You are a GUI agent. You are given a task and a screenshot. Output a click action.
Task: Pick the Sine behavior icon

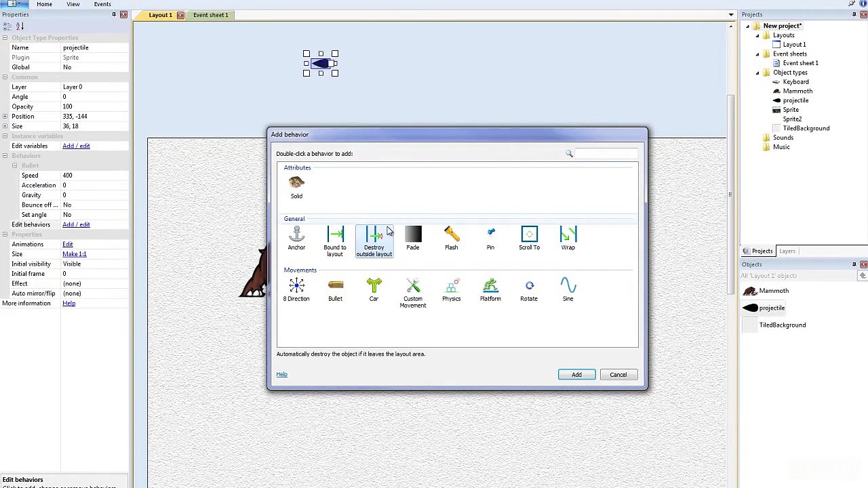click(568, 289)
